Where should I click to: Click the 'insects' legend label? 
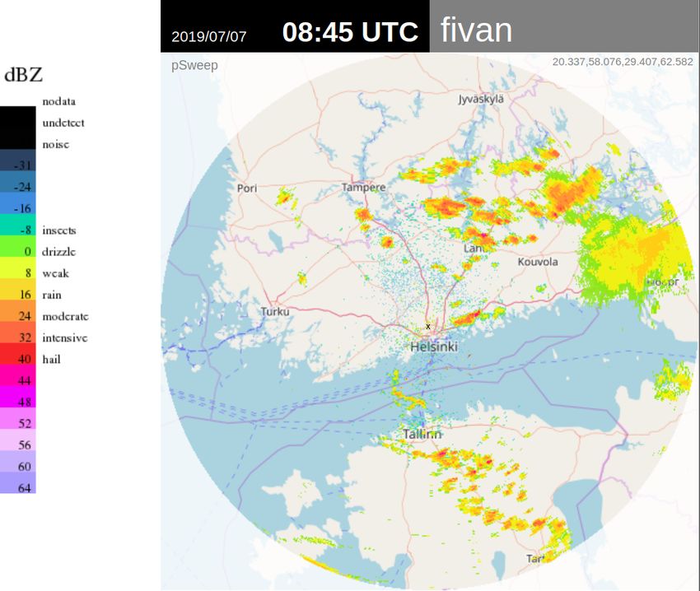coord(59,230)
